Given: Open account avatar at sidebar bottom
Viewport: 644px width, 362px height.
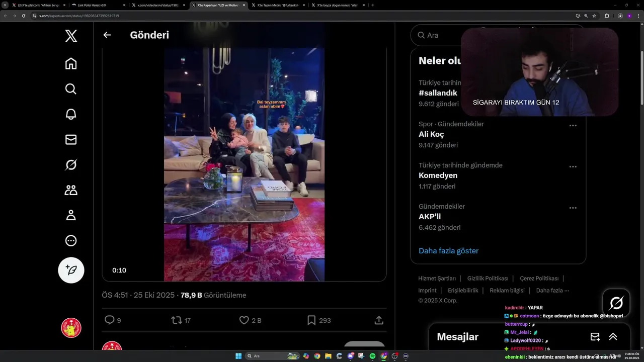Looking at the screenshot, I should [x=71, y=328].
